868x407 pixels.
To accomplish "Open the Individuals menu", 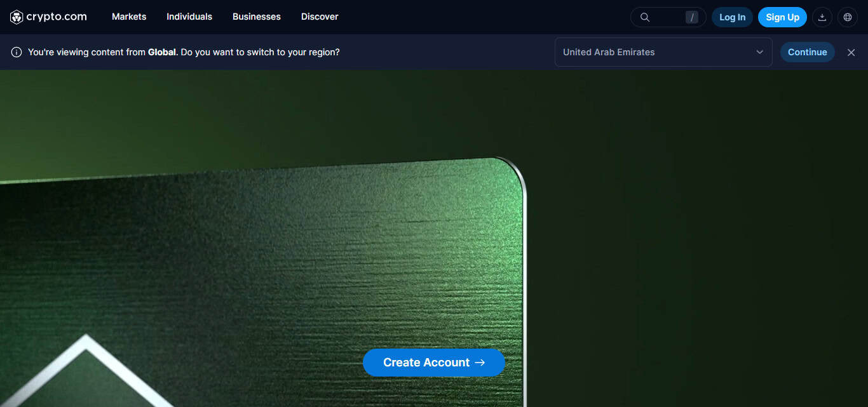I will [x=189, y=17].
